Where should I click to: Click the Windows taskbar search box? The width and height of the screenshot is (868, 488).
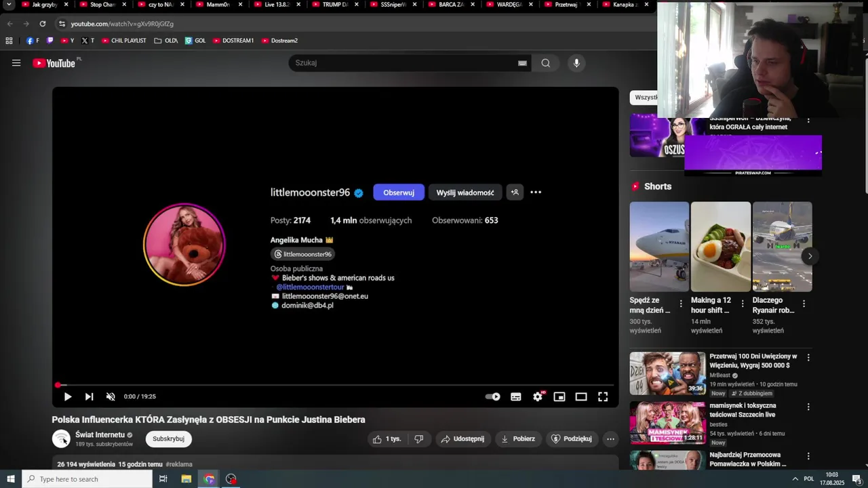87,479
